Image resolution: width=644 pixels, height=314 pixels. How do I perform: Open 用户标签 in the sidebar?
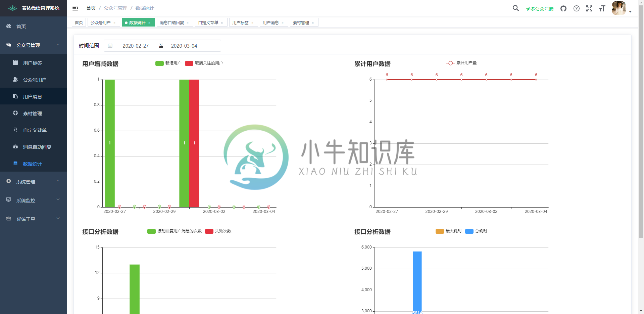click(33, 63)
